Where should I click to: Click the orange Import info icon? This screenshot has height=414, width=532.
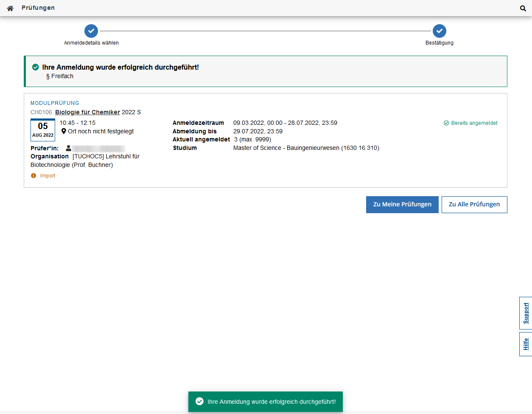tap(34, 176)
